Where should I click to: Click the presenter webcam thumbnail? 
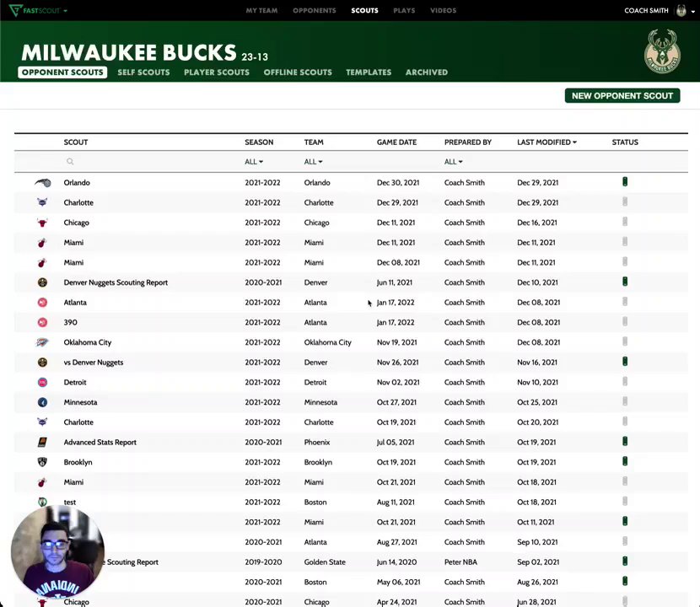click(x=57, y=552)
